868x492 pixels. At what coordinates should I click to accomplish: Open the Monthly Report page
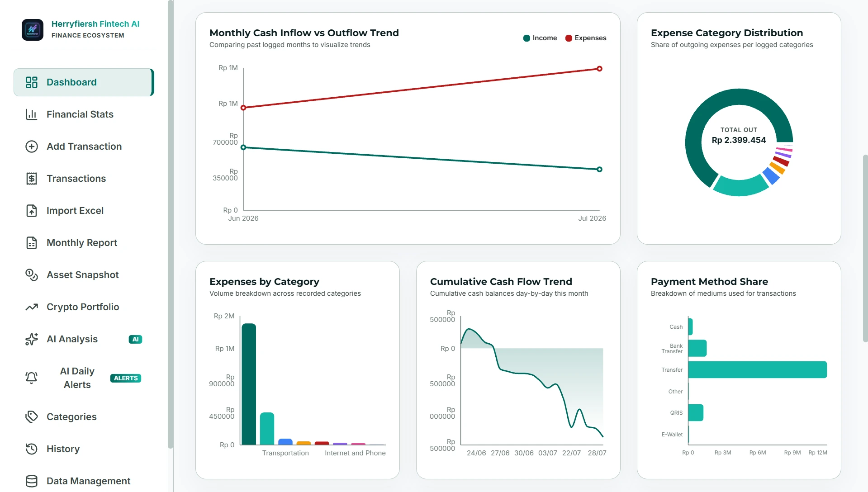click(x=84, y=243)
